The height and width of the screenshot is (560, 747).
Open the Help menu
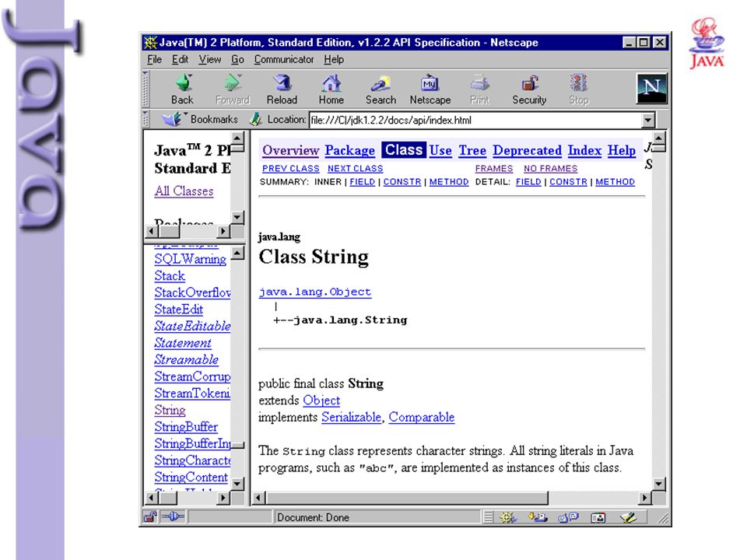[334, 60]
